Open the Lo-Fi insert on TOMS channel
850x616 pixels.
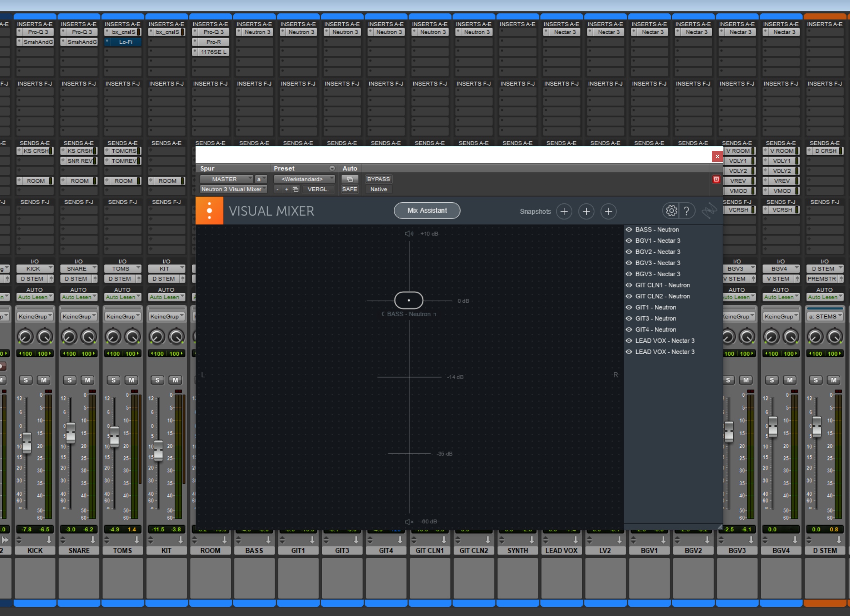tap(126, 42)
